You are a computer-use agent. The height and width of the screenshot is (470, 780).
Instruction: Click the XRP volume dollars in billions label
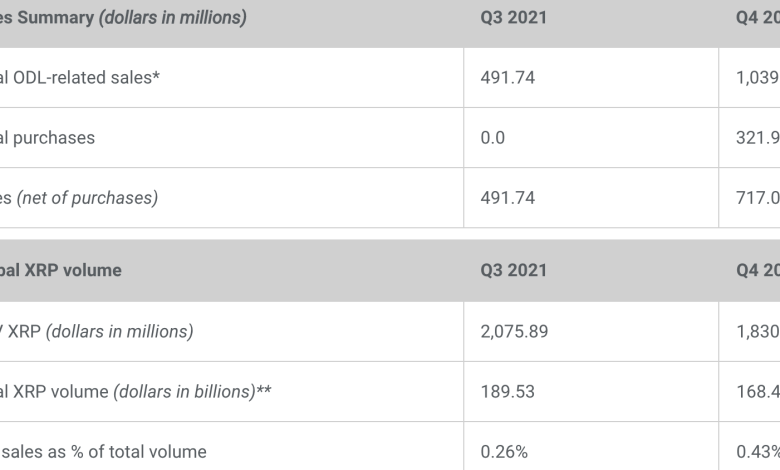click(136, 391)
